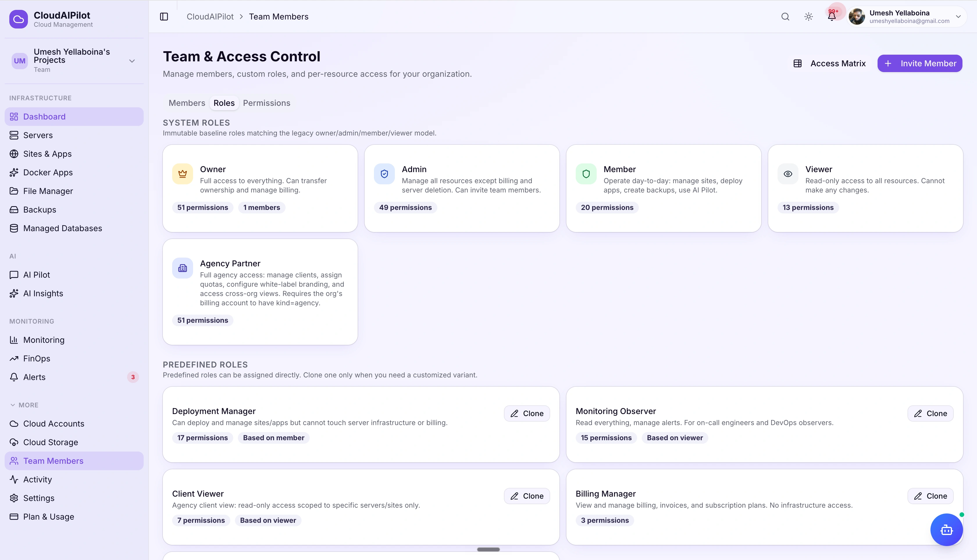Switch to the Permissions tab
This screenshot has height=560, width=977.
point(267,103)
